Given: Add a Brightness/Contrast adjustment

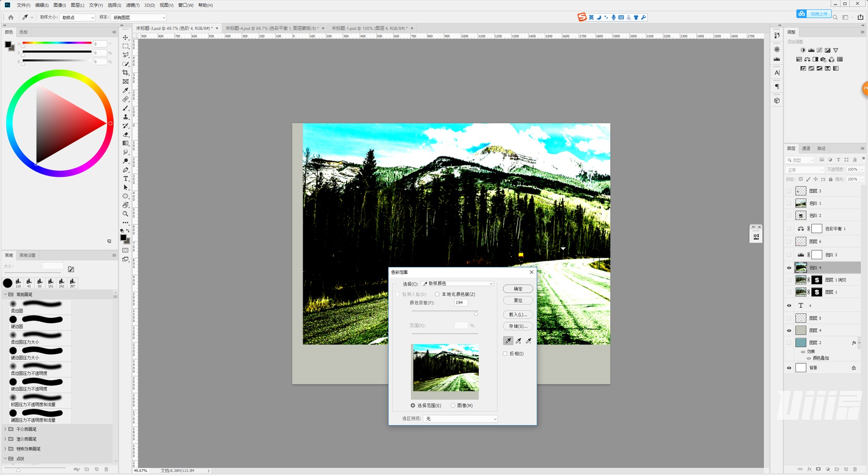Looking at the screenshot, I should coord(803,50).
